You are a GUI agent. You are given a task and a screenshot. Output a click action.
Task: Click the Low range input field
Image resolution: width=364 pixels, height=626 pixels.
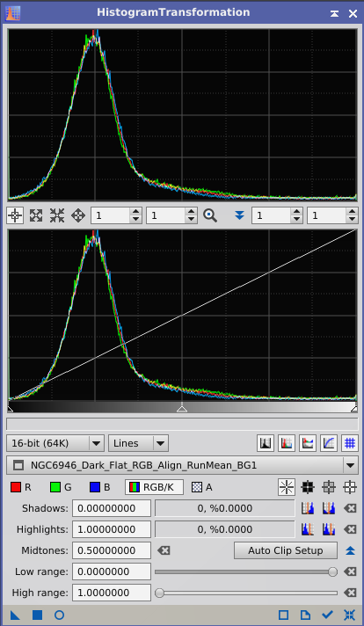(112, 571)
